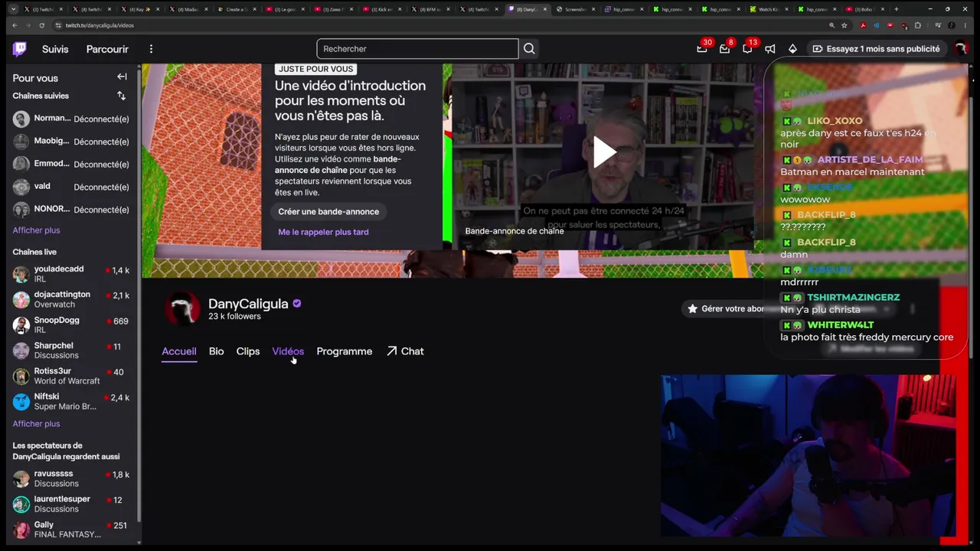980x551 pixels.
Task: Click the Norman channel avatar in sidebar
Action: pos(21,119)
